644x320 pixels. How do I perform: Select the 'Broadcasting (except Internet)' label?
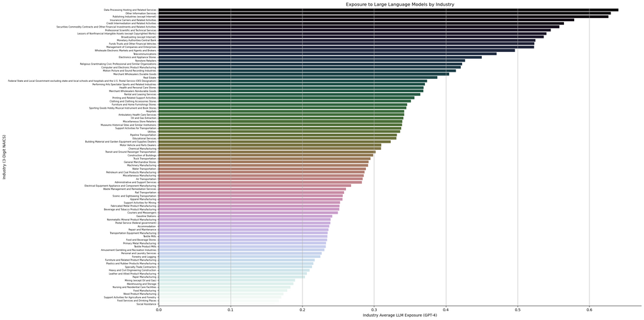[x=139, y=37]
